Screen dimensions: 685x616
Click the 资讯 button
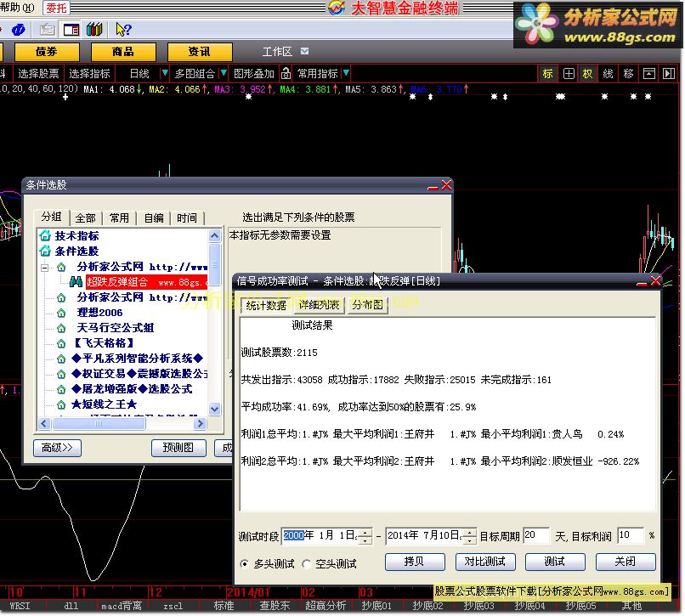pos(200,52)
